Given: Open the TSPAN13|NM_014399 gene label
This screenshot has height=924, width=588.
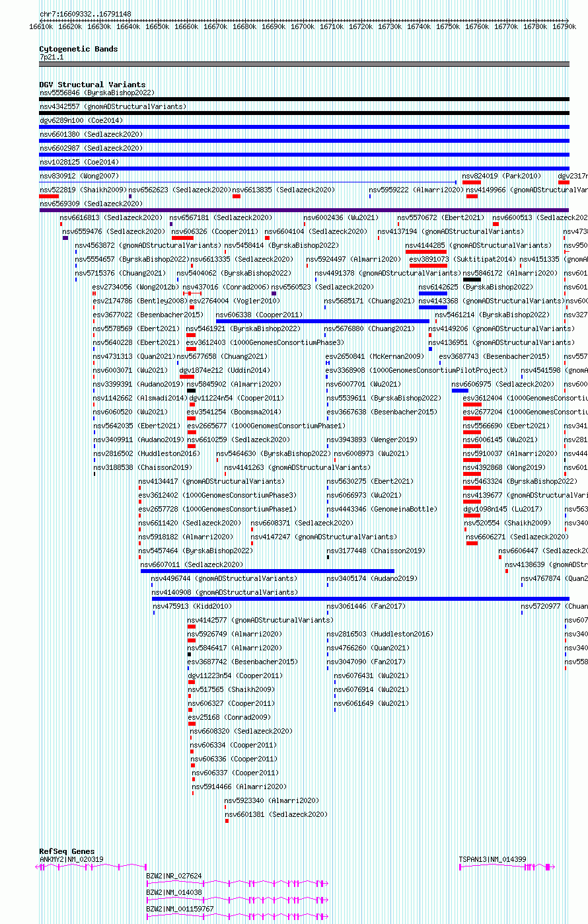Looking at the screenshot, I should (493, 860).
